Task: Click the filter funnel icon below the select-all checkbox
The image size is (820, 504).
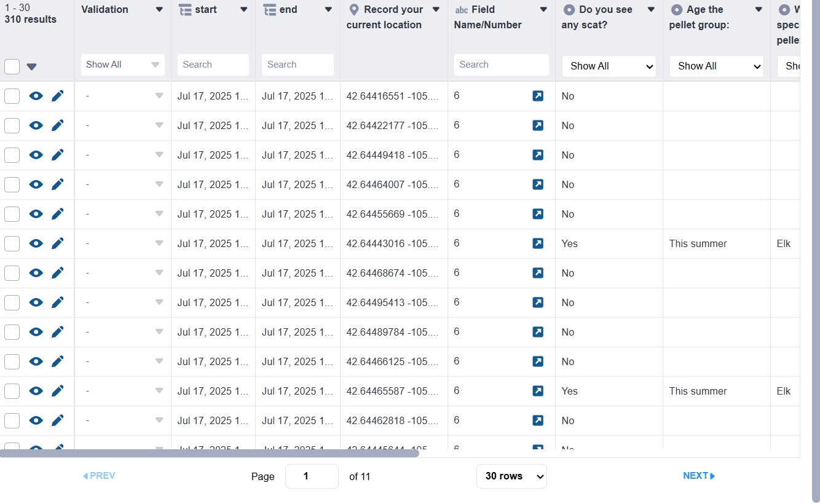Action: 31,66
